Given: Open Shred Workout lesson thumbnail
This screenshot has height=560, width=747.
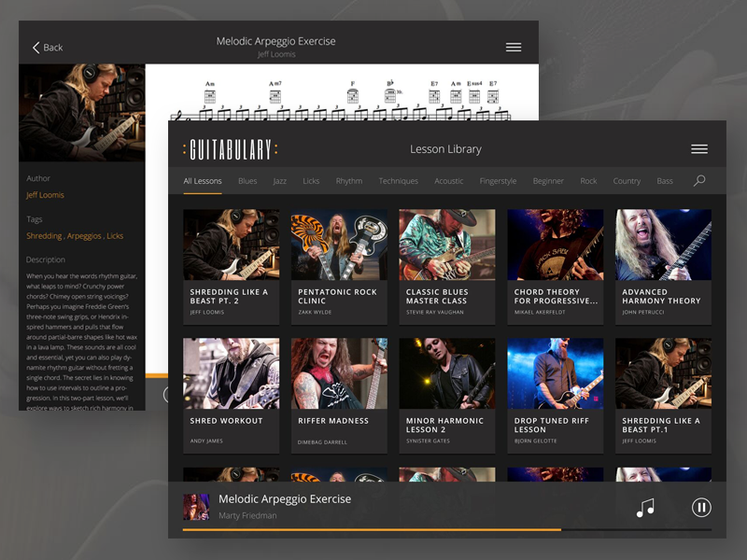Looking at the screenshot, I should pos(231,373).
